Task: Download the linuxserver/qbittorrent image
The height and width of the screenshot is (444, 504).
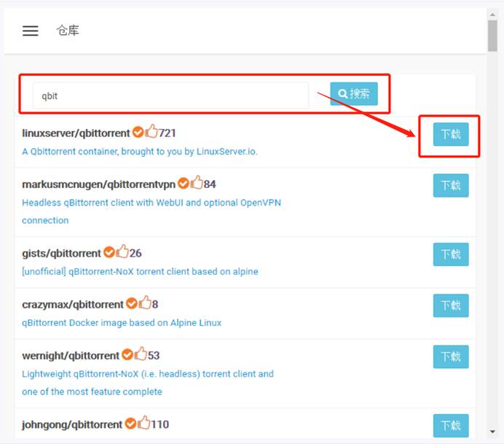Action: pos(451,134)
